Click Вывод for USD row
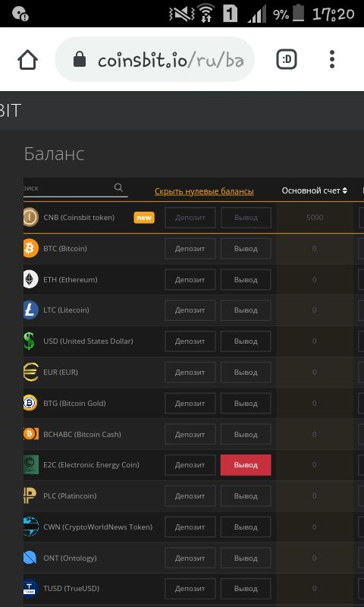Image resolution: width=364 pixels, height=607 pixels. click(246, 341)
